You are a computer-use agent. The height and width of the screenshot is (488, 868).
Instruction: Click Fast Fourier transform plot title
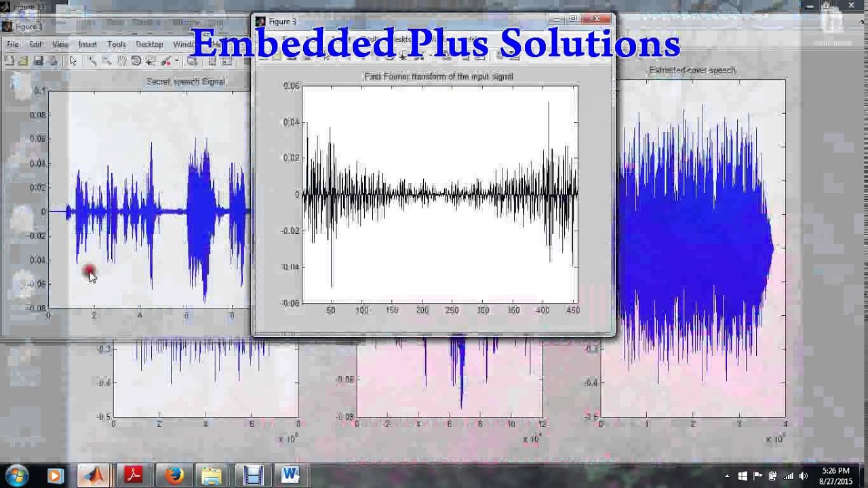tap(439, 77)
